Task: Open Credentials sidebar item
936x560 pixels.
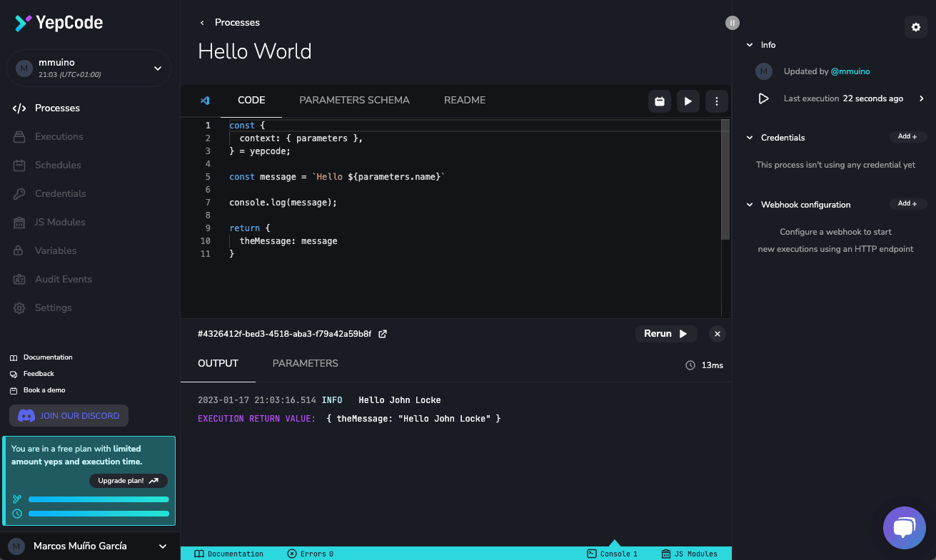Action: [60, 194]
